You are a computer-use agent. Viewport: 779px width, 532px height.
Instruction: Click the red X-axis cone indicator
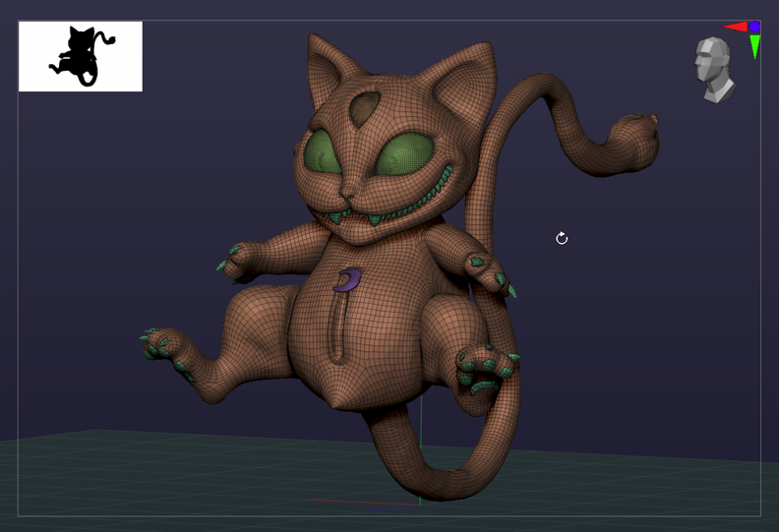tap(736, 27)
